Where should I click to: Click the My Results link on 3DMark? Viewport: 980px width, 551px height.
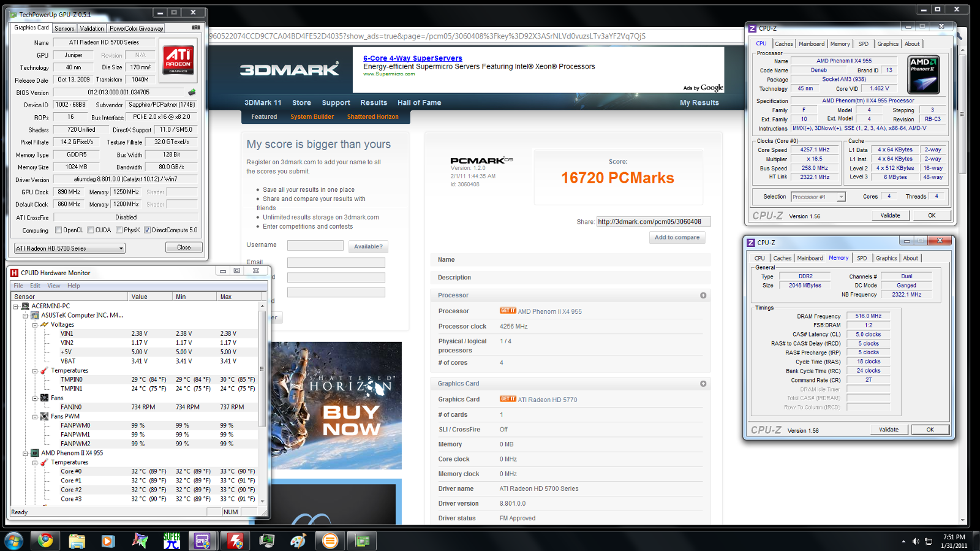699,103
